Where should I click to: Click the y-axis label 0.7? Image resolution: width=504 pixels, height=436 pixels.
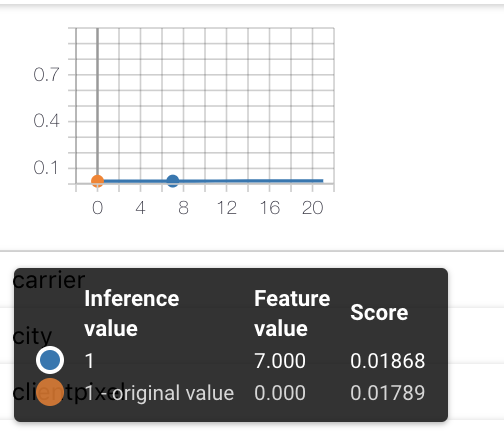pyautogui.click(x=46, y=74)
